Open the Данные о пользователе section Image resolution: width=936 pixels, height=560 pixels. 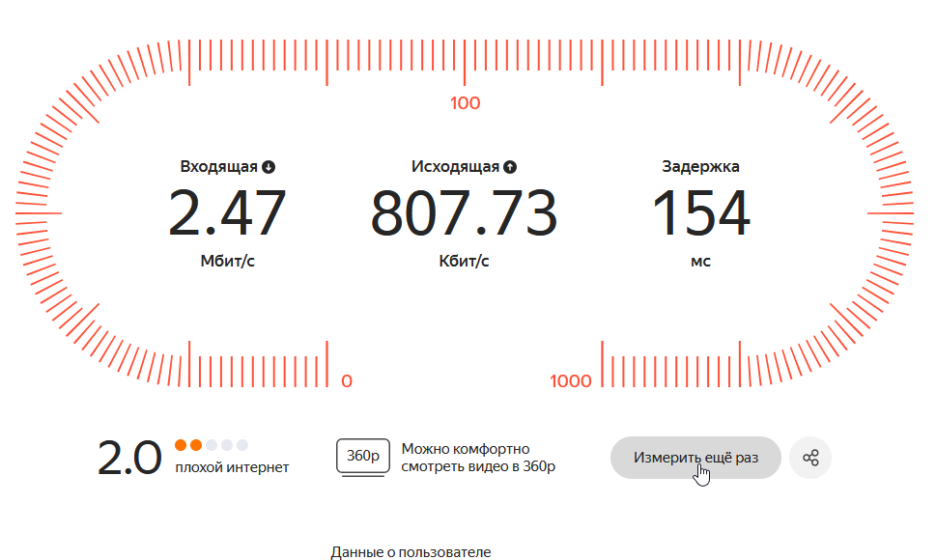point(411,552)
